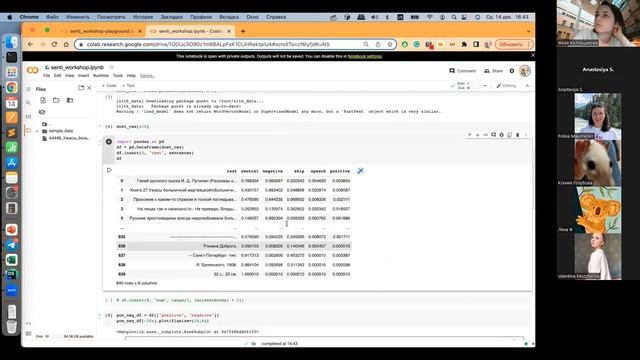Open Files panel in new window
This screenshot has width=640, height=360.
(x=81, y=88)
